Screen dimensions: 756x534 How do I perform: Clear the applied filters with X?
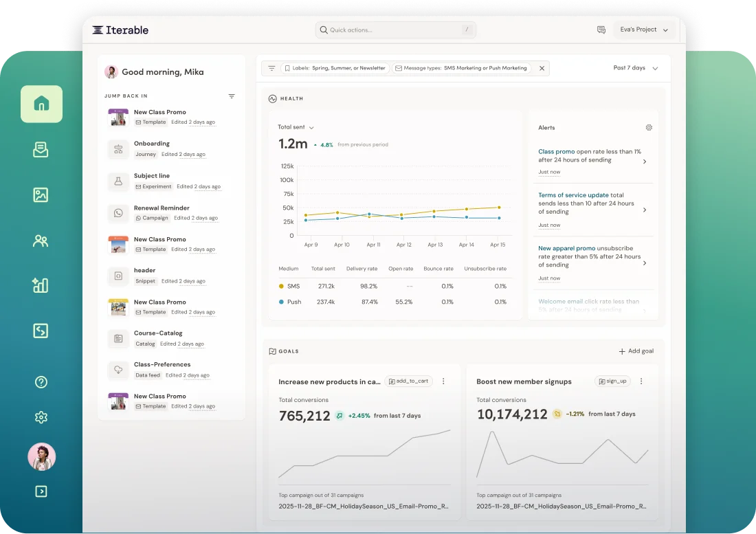click(x=542, y=69)
